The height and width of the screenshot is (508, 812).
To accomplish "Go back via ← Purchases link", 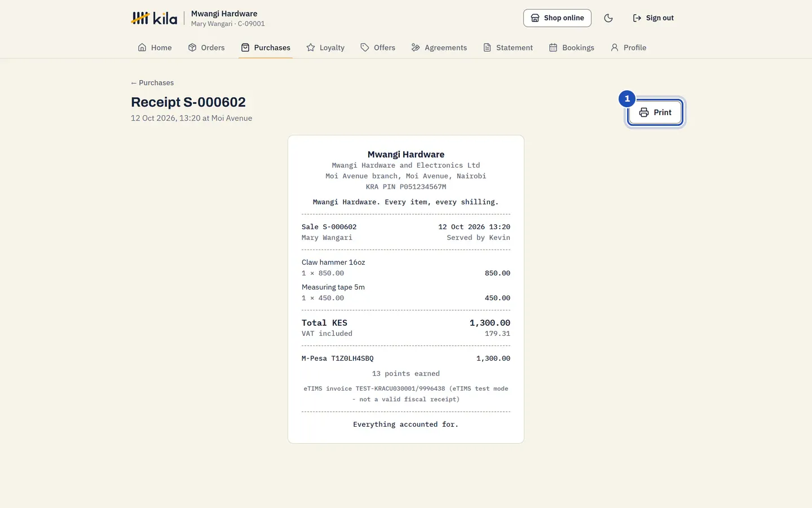I will (152, 83).
